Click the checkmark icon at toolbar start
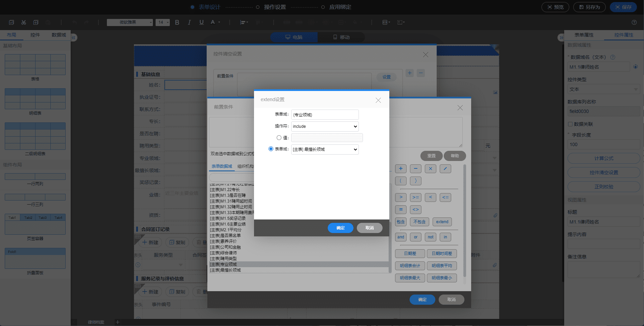The image size is (644, 326). [11, 22]
